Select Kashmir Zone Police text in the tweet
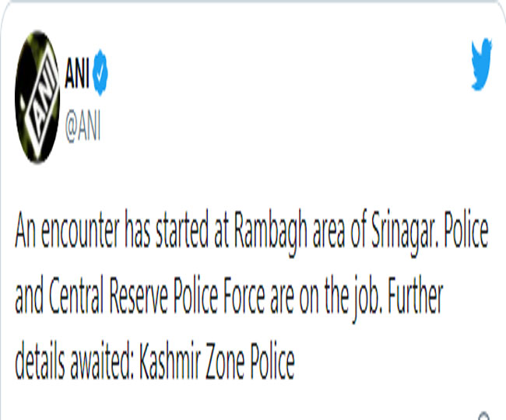This screenshot has width=506, height=420. (x=217, y=360)
